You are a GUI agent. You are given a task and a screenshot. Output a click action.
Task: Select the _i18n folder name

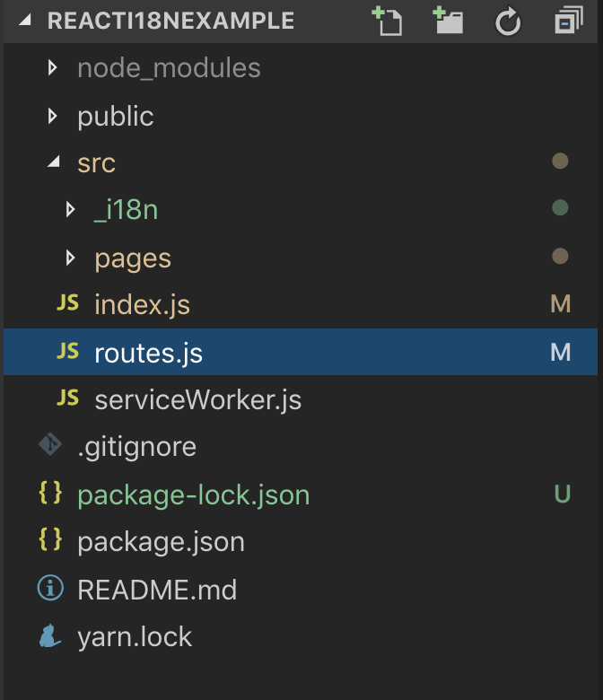(x=127, y=210)
